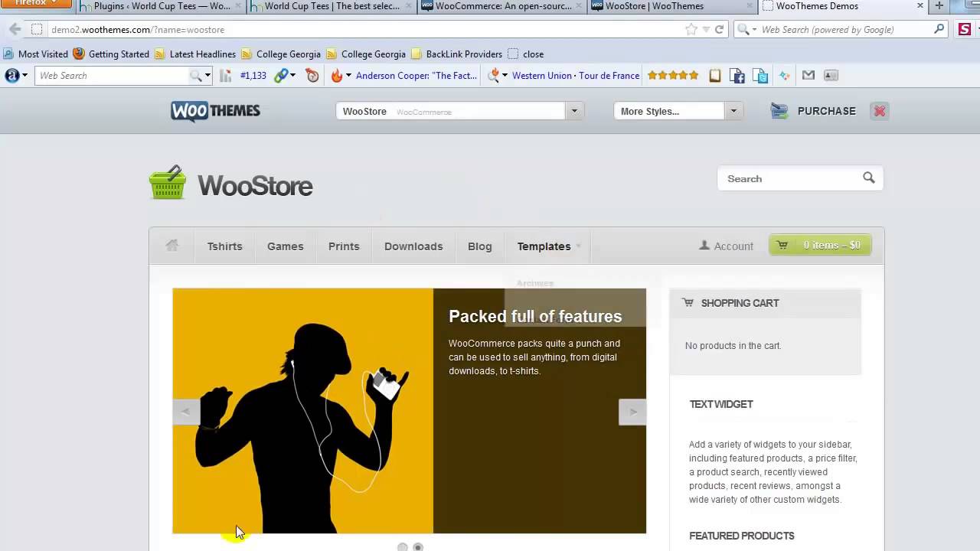The width and height of the screenshot is (980, 551).
Task: Switch to the Plugins World Cup Tees tab
Action: pos(160,6)
